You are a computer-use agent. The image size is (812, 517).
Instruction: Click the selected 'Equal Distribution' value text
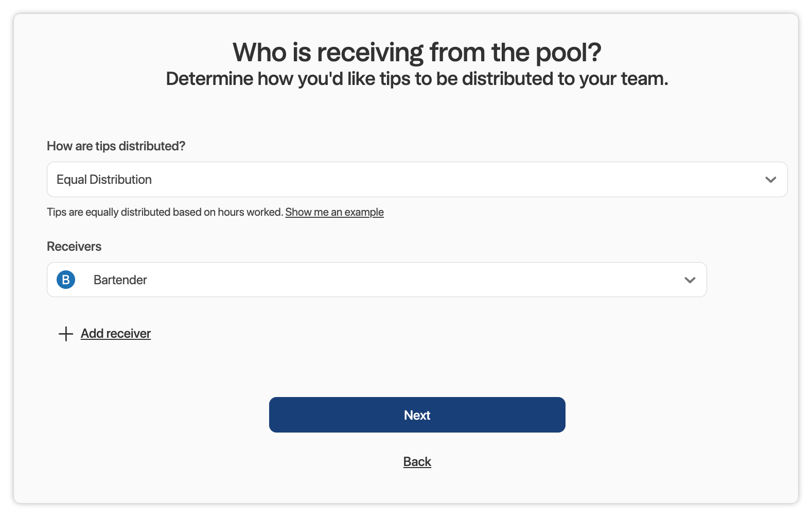pyautogui.click(x=104, y=180)
